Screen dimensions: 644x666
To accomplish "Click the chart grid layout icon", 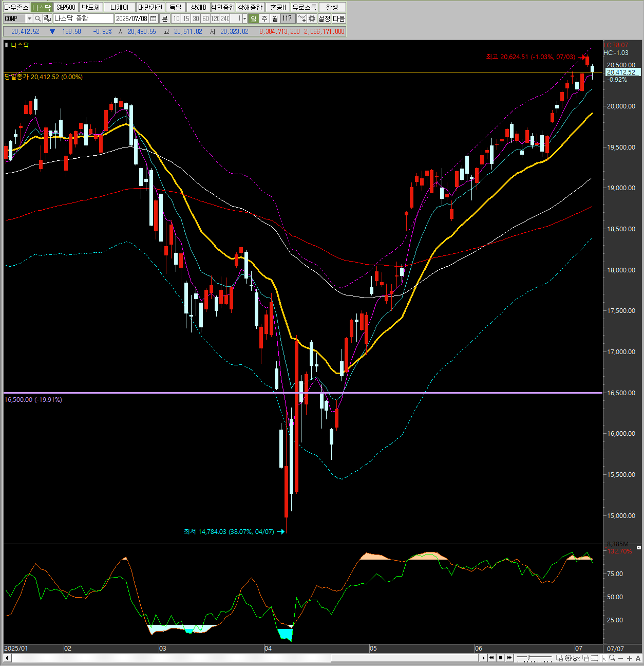I will [559, 658].
